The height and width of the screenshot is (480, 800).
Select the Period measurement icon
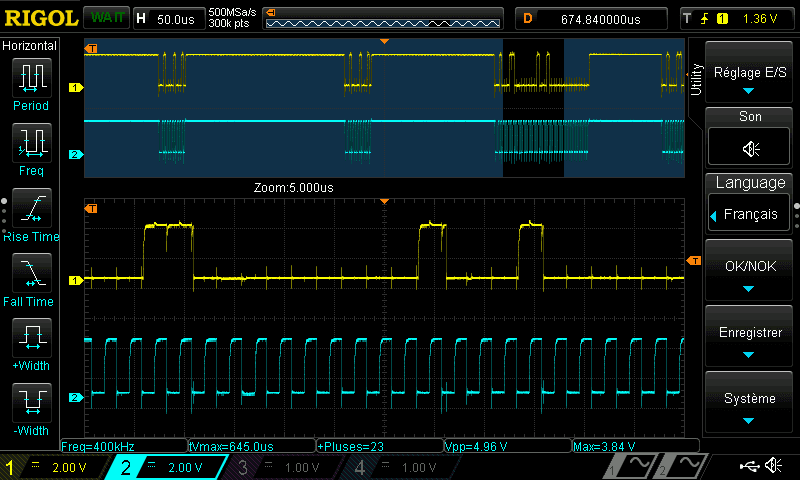[32, 78]
